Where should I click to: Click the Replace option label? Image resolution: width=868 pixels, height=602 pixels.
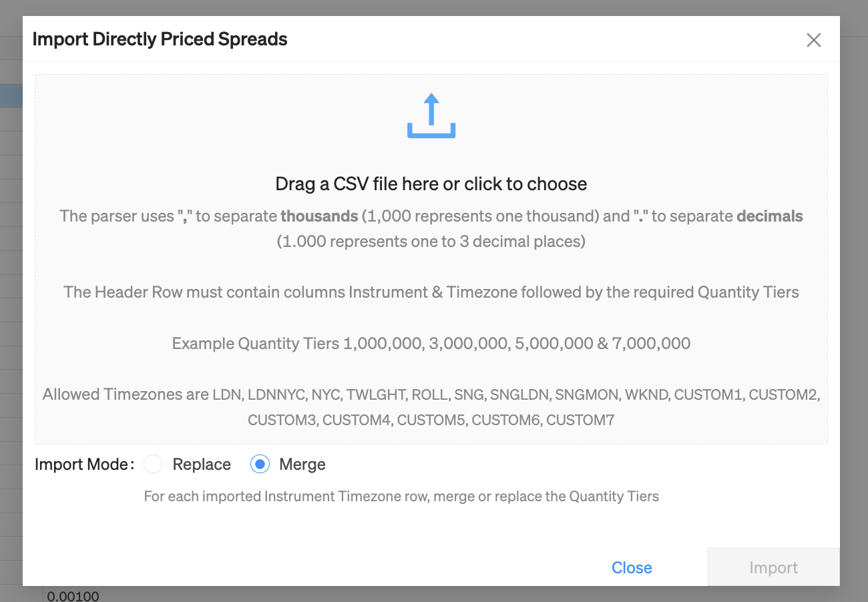click(202, 465)
